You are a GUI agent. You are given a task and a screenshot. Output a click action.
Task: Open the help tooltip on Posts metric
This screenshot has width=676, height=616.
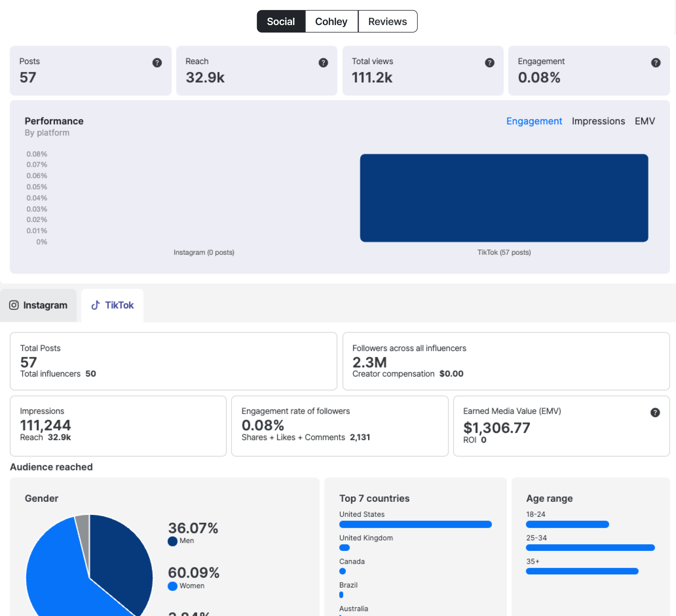[157, 62]
